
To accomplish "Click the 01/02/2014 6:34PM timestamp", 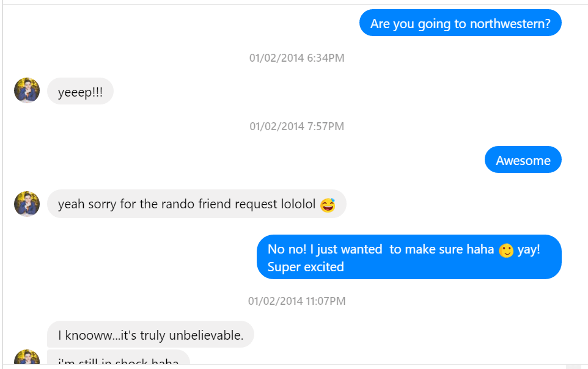I will (296, 58).
